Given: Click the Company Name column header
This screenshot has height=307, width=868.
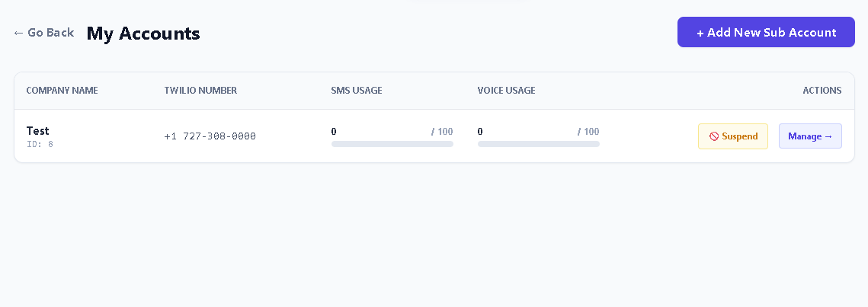Looking at the screenshot, I should [62, 90].
